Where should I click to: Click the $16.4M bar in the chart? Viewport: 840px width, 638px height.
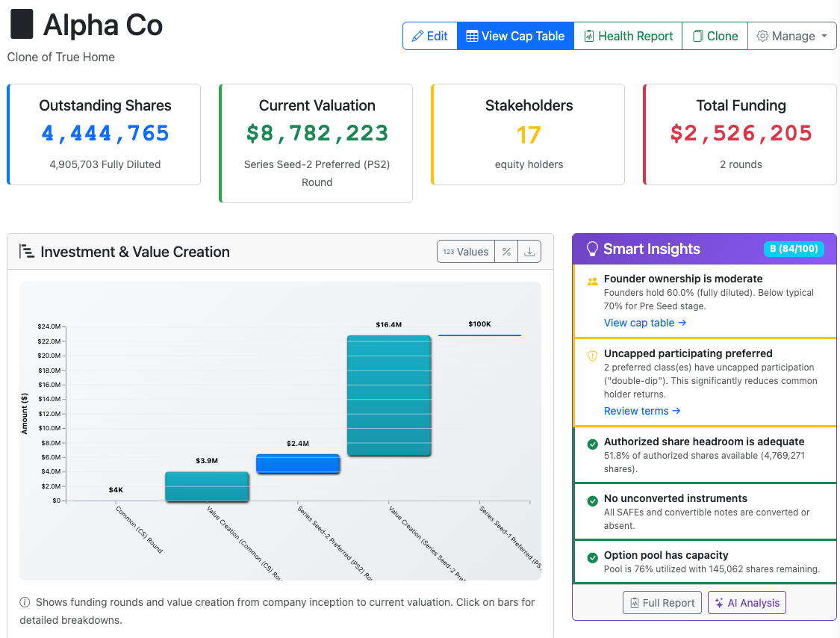pos(388,396)
